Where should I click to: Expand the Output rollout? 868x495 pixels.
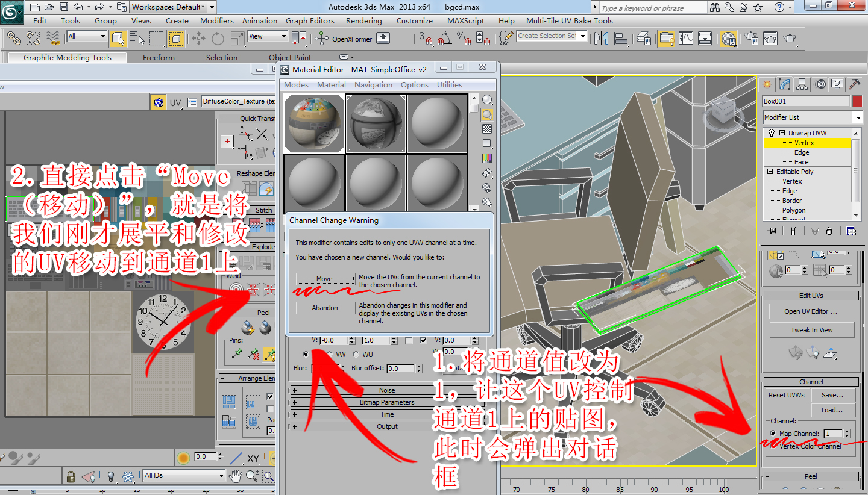click(387, 426)
